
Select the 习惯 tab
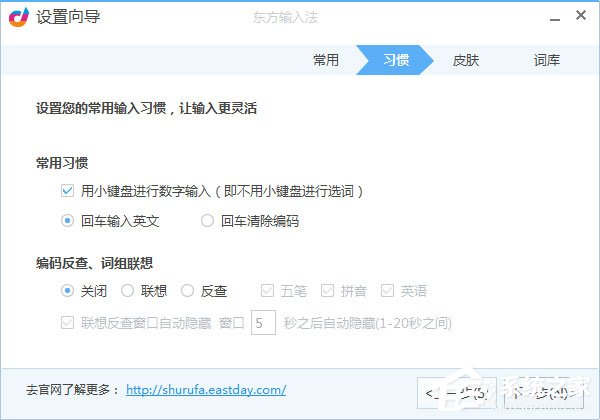coord(395,60)
